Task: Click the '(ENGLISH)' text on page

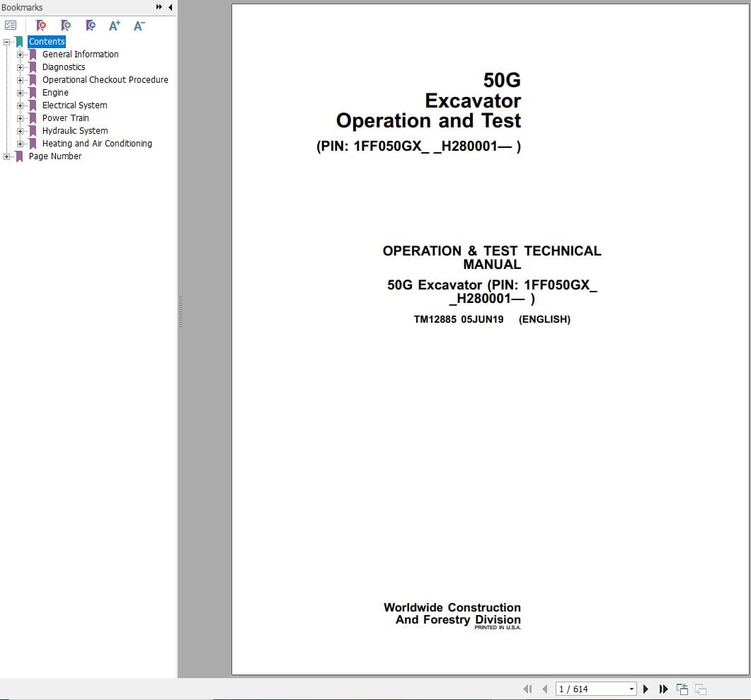Action: [544, 319]
